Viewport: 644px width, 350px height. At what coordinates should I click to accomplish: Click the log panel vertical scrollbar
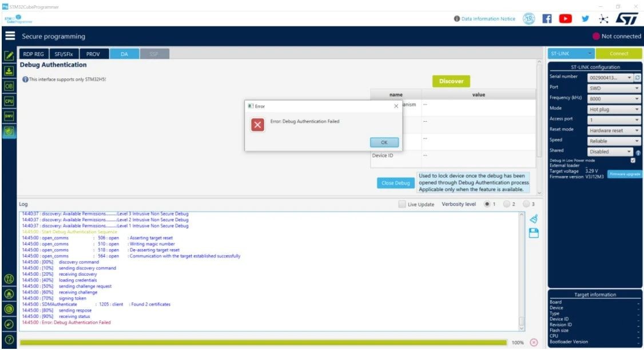coord(522,271)
